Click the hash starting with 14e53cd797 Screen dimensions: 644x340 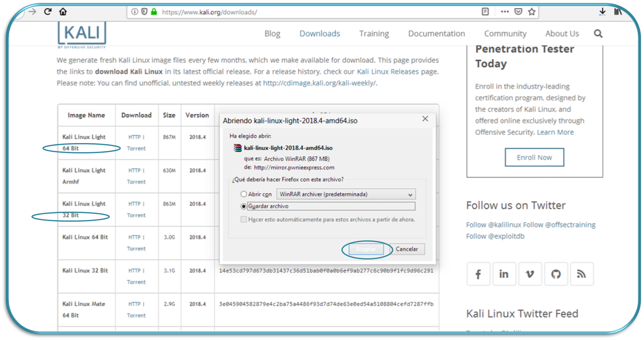point(326,270)
